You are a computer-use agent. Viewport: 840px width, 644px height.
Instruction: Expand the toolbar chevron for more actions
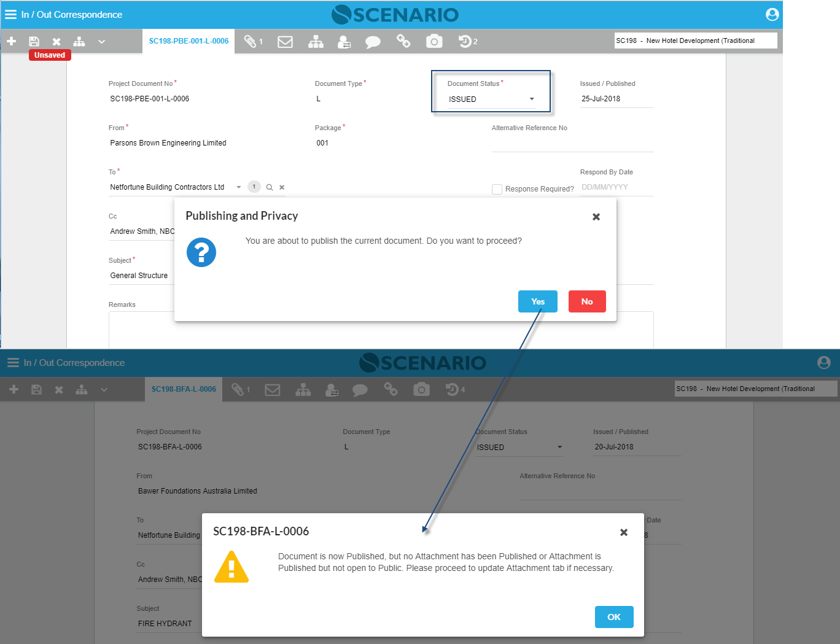(101, 42)
